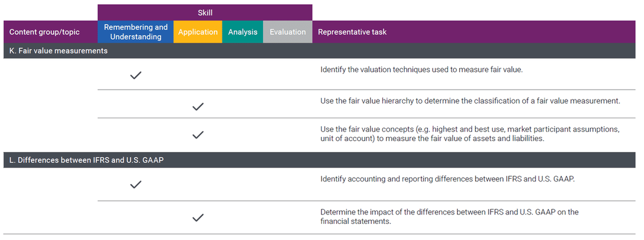
Task: Click the Content group/topic header
Action: (x=44, y=32)
